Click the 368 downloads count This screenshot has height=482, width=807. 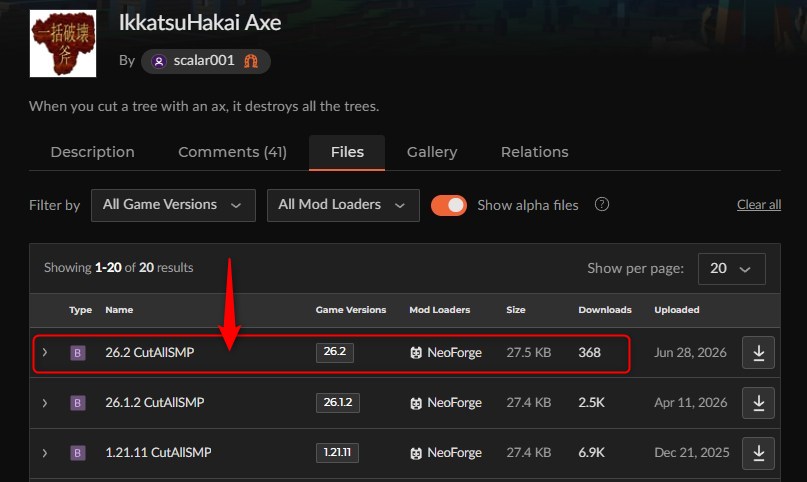tap(589, 352)
